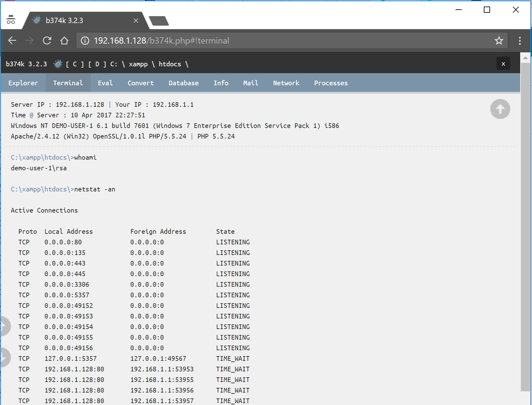Click the scroll-to-top arrow button

(x=500, y=109)
